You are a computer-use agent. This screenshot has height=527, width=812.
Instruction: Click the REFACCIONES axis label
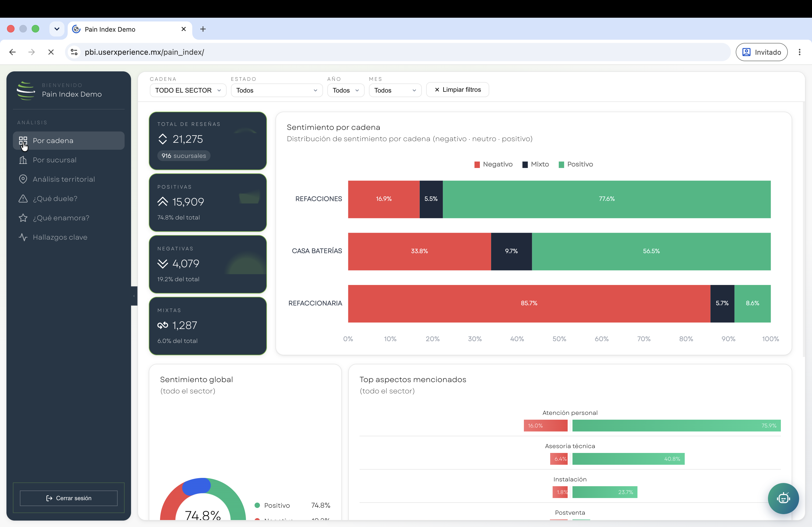[x=319, y=199]
